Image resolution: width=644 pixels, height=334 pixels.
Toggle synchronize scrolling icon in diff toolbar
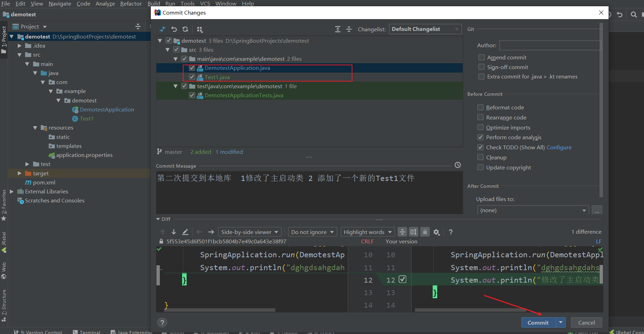414,232
